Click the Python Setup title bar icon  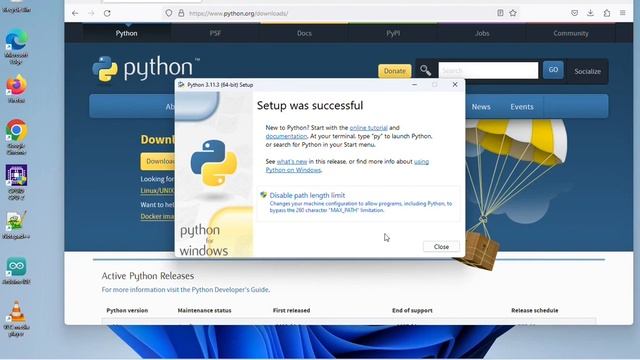pos(181,84)
